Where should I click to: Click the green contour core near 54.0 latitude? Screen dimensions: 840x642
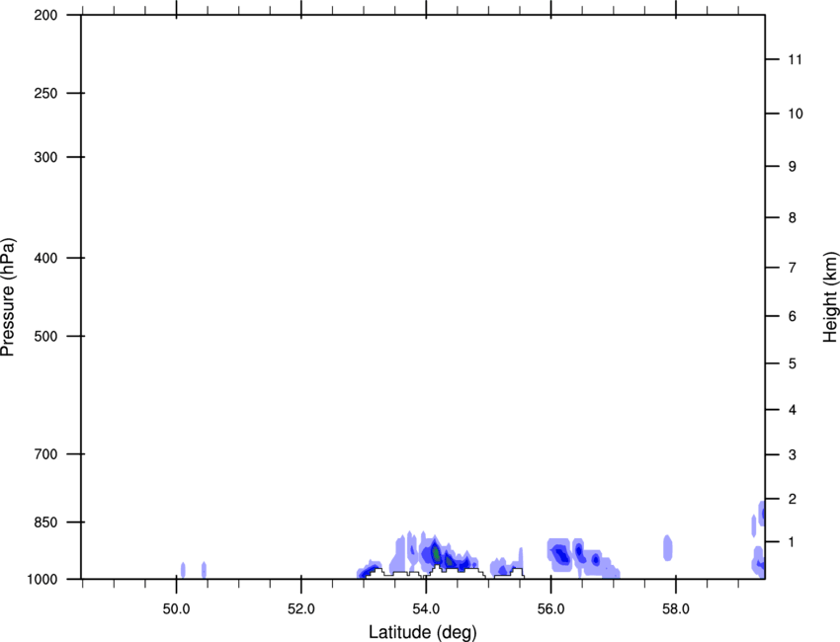click(x=436, y=553)
